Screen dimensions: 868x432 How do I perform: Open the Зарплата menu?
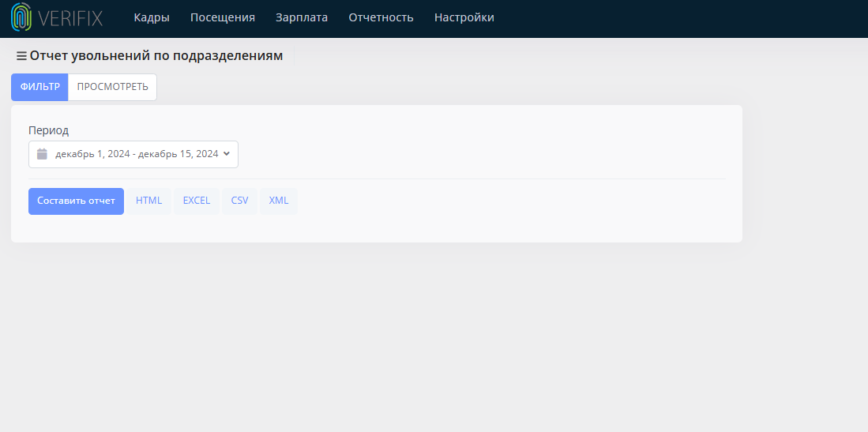302,17
